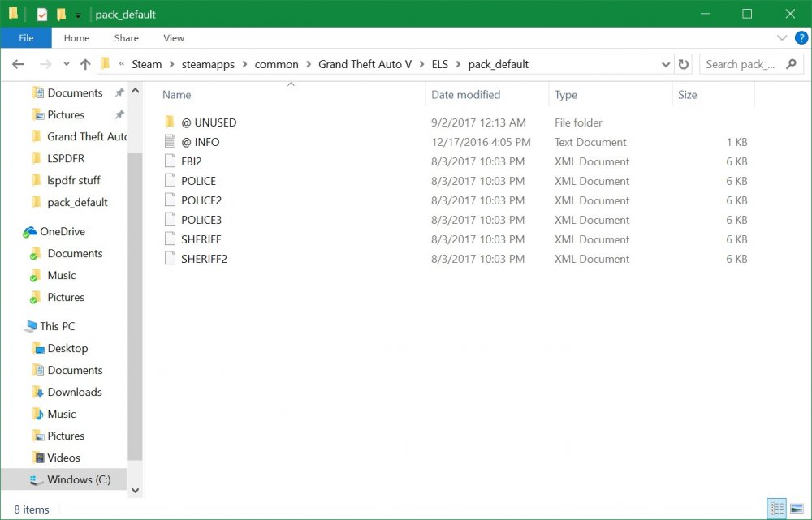812x520 pixels.
Task: Open the recent locations dropdown arrow
Action: click(x=67, y=65)
